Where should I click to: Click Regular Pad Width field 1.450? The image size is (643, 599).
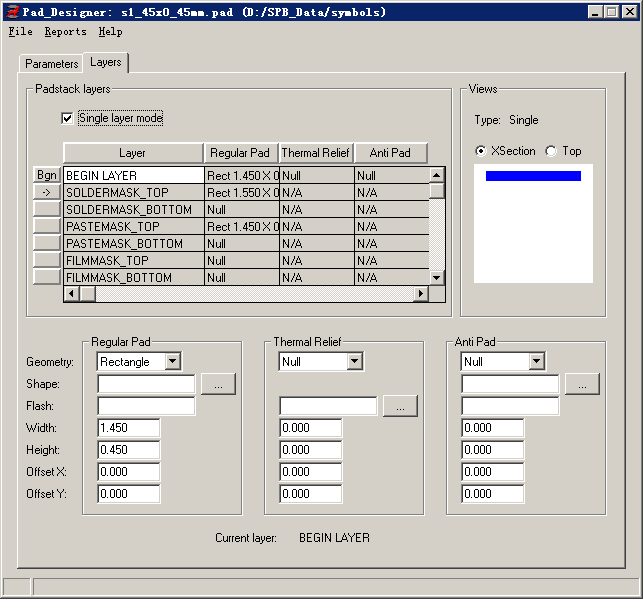129,428
